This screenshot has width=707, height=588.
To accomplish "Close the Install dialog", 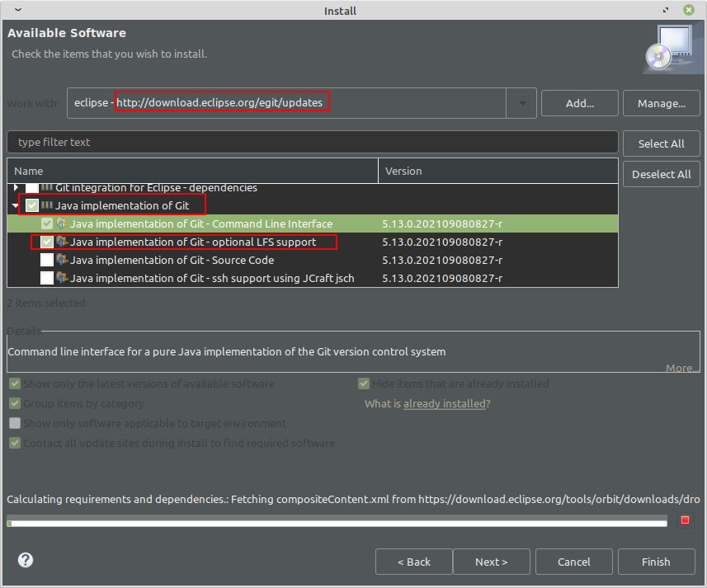I will 689,10.
